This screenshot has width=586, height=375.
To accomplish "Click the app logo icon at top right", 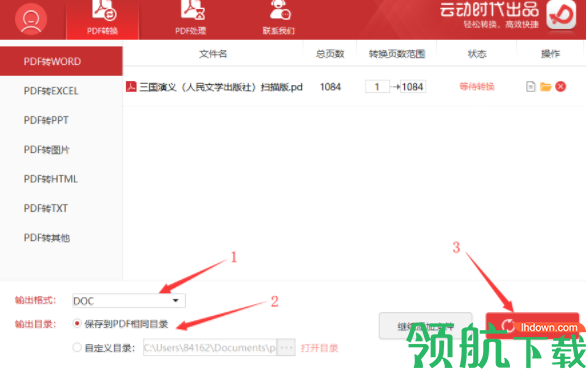I will (561, 15).
